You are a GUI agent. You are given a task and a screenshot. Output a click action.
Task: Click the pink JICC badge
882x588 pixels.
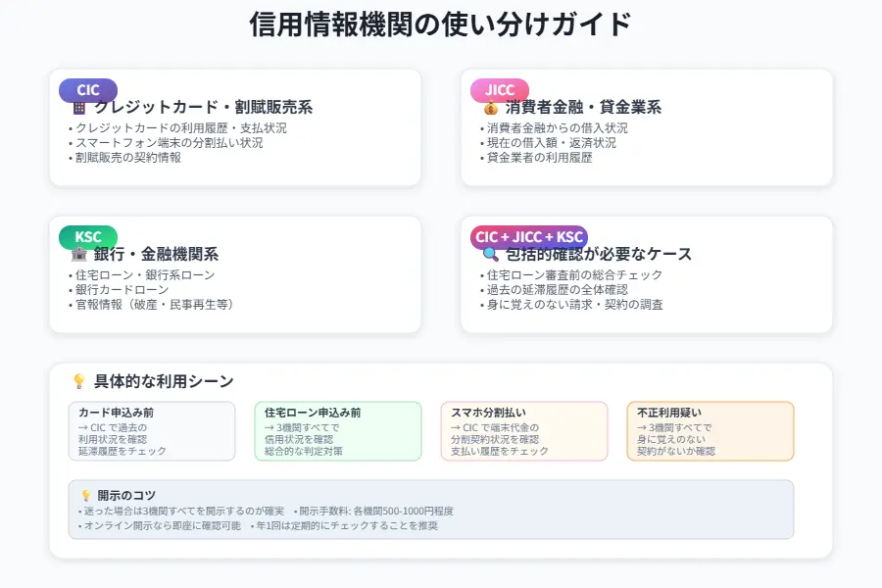click(x=500, y=90)
